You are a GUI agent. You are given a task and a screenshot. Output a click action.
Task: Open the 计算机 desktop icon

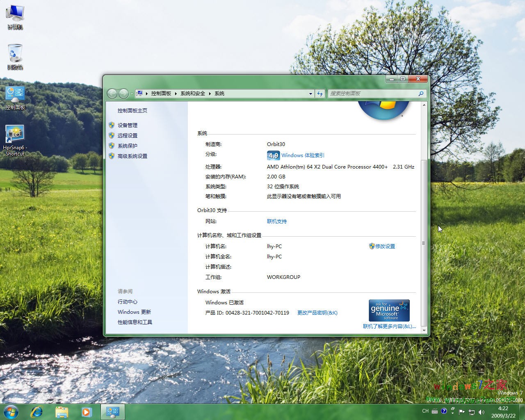coord(15,16)
